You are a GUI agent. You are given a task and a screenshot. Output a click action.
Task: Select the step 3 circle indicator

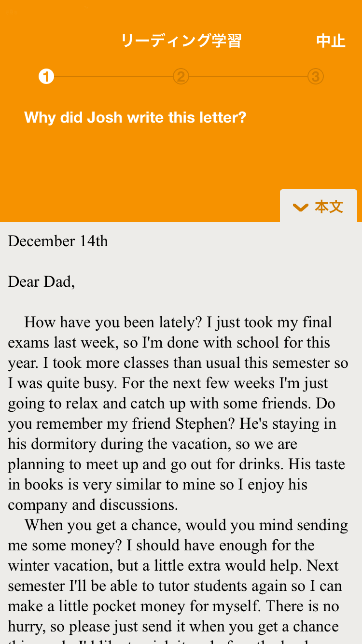(316, 76)
